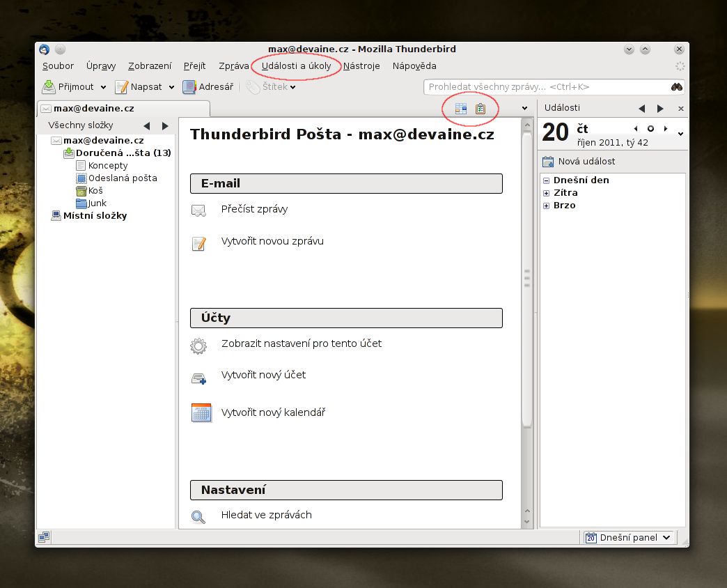Select the max@devaine.cz account in folder tree
Screen dimensions: 727x588
[103, 141]
